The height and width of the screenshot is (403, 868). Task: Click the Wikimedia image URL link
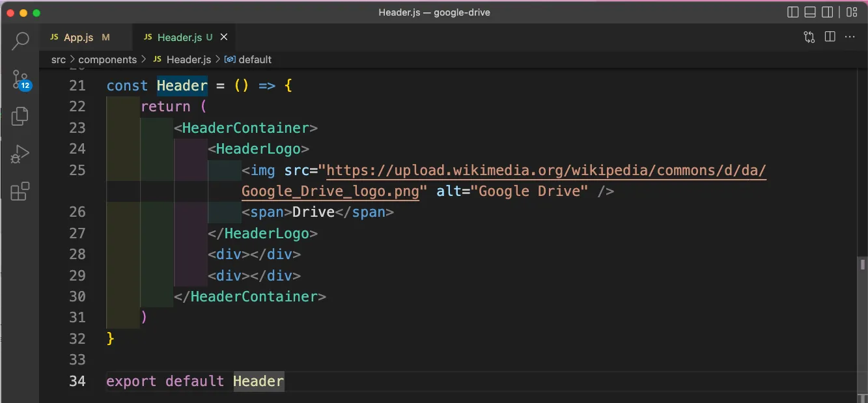coord(546,171)
